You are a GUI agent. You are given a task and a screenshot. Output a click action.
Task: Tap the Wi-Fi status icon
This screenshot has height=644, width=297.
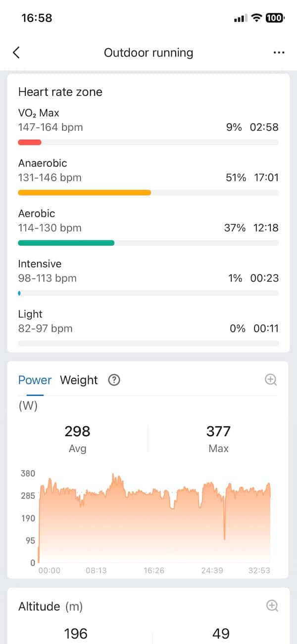point(256,18)
